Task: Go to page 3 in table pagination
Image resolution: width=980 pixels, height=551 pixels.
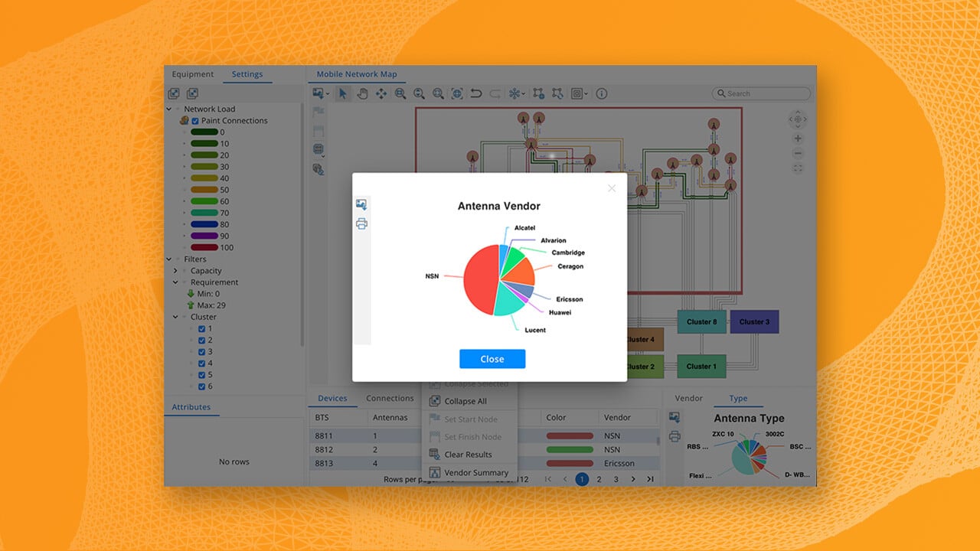Action: point(616,479)
